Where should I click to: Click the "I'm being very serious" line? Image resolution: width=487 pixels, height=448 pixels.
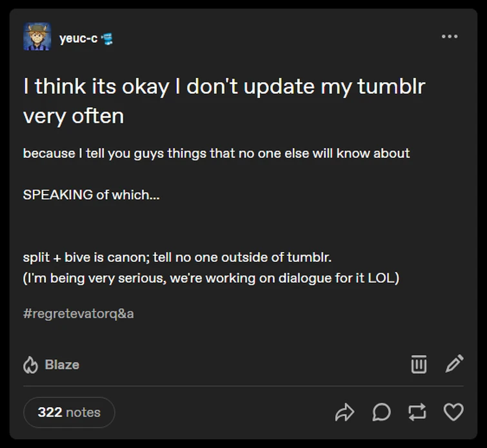coord(211,279)
